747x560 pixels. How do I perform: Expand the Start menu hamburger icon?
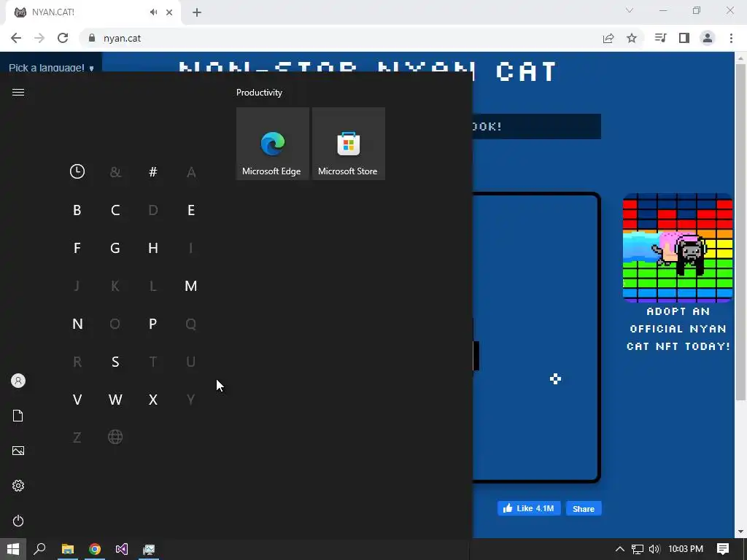pyautogui.click(x=18, y=93)
